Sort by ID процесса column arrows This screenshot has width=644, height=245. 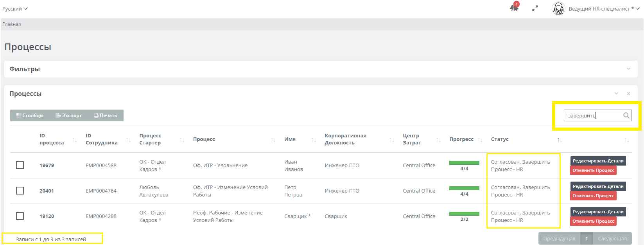point(75,140)
